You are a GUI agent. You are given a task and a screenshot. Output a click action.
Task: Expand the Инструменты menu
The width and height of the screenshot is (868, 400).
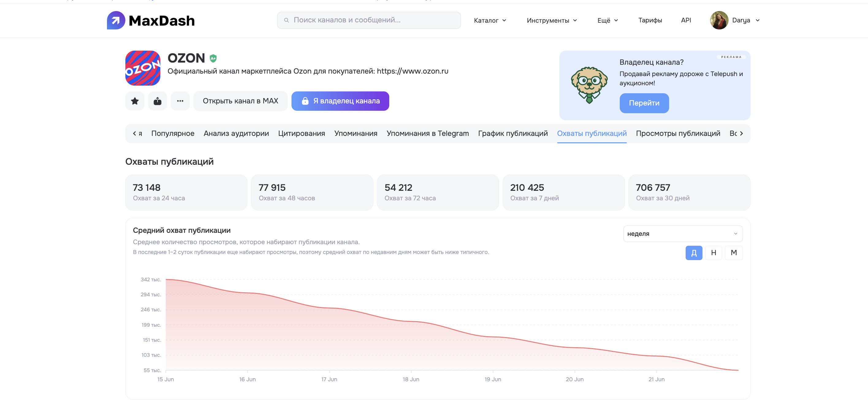point(552,20)
